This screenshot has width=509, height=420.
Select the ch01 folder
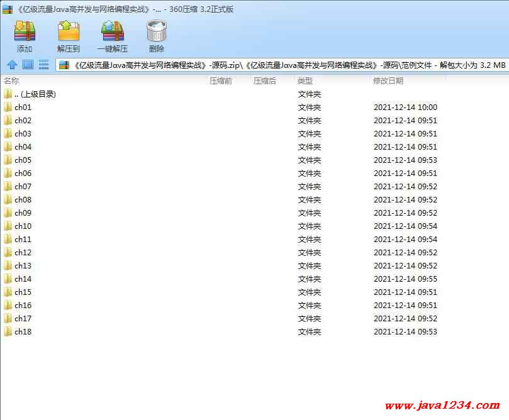(x=23, y=108)
